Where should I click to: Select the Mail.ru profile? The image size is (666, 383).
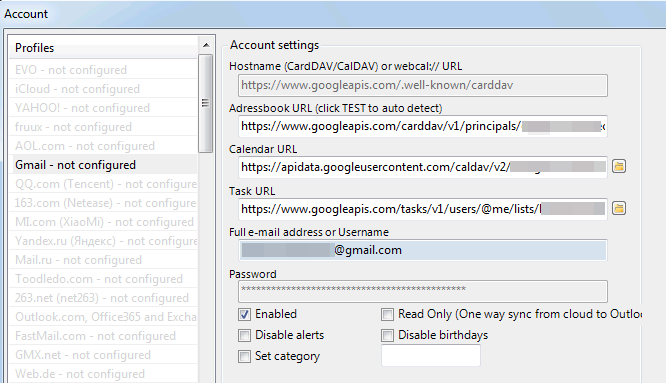[103, 259]
